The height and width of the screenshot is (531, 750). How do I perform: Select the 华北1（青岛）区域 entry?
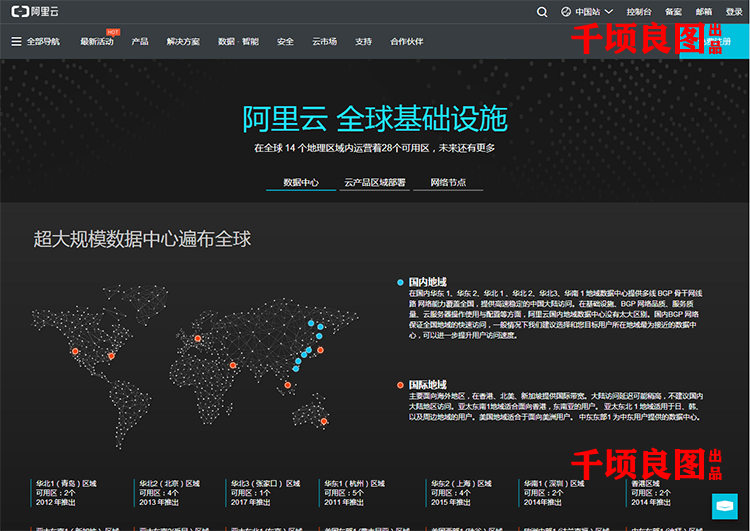coord(66,493)
